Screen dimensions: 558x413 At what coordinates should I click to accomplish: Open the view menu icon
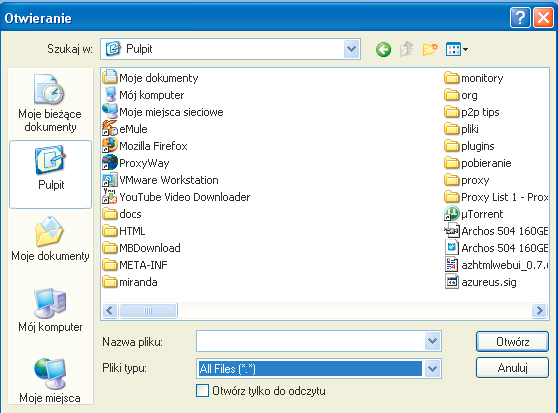[x=457, y=49]
